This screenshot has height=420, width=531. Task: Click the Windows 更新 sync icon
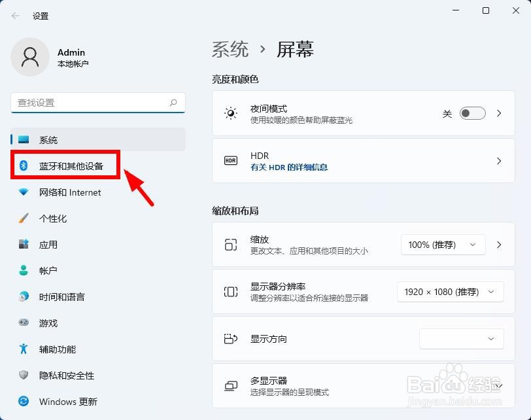tap(24, 402)
